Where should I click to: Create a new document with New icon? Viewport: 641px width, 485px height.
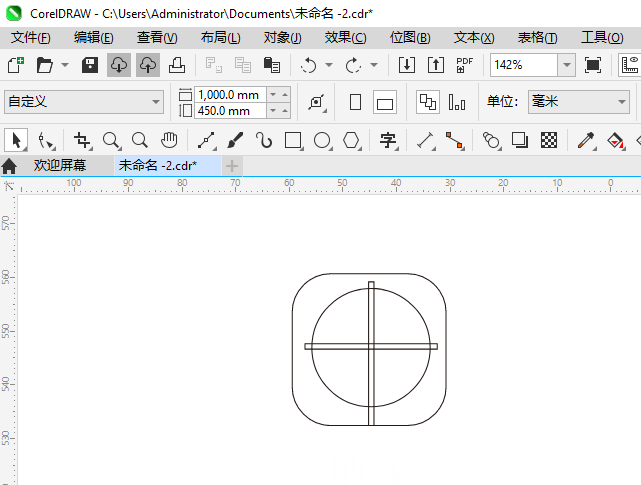(x=16, y=65)
